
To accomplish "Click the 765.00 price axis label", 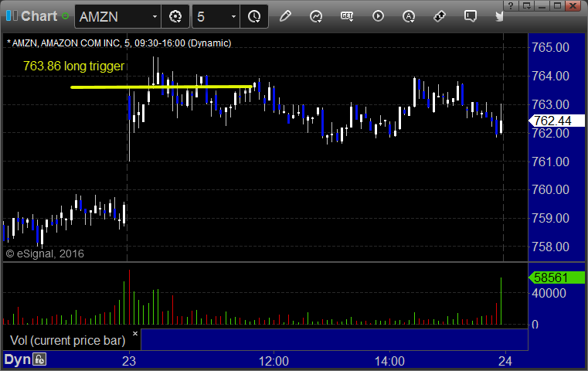I will (550, 47).
